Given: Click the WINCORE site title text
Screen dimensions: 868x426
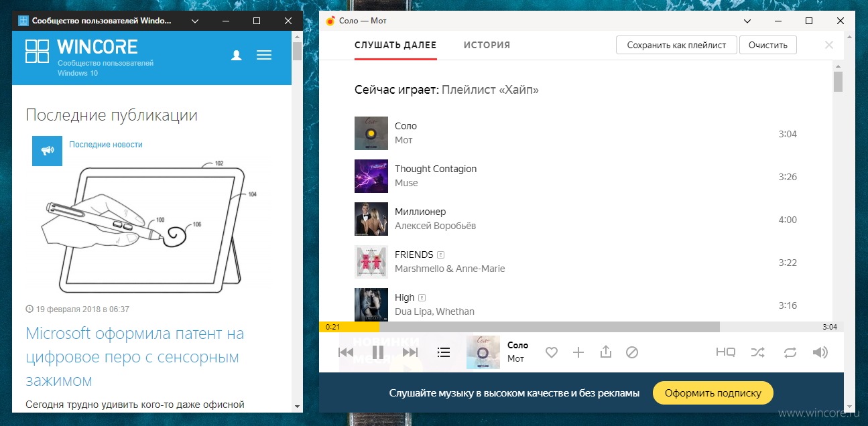Looking at the screenshot, I should pyautogui.click(x=98, y=47).
